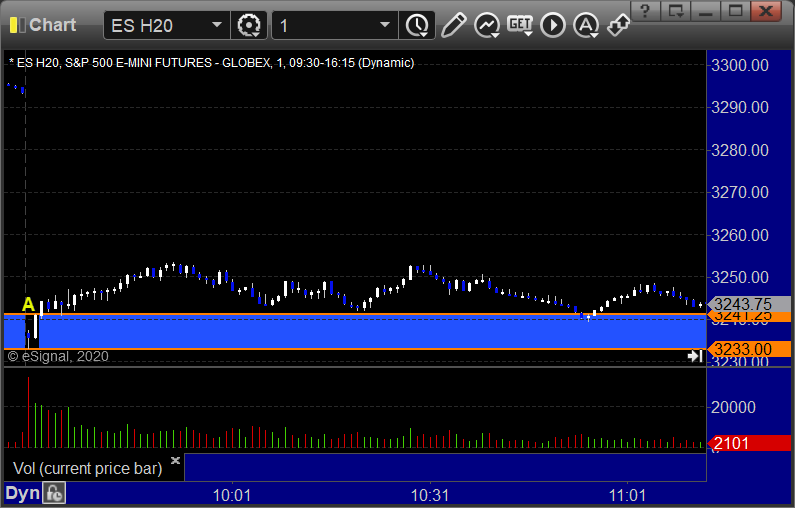Viewport: 795px width, 508px height.
Task: Open the time template clock icon
Action: tap(417, 25)
